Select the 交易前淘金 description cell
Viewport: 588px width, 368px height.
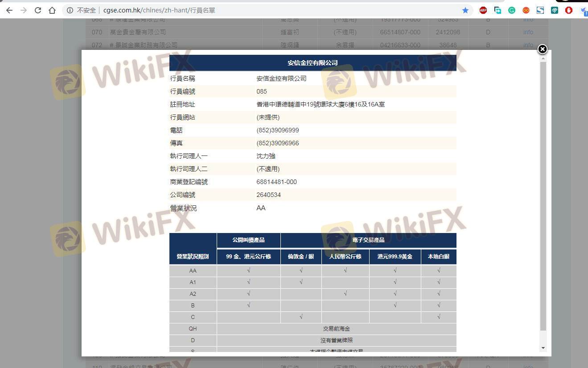[337, 328]
